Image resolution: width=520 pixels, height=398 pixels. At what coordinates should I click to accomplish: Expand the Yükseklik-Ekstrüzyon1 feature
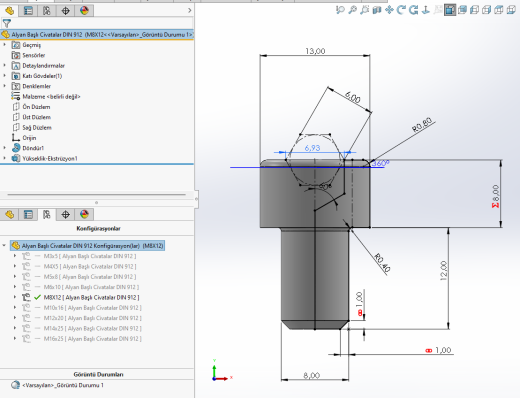[x=4, y=158]
